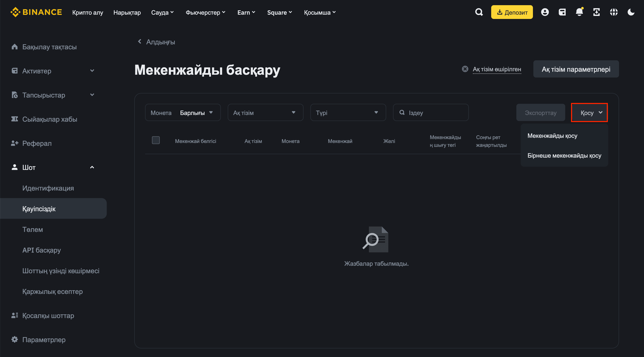Click the search magnifier icon in header
Image resolution: width=644 pixels, height=357 pixels.
click(x=479, y=12)
